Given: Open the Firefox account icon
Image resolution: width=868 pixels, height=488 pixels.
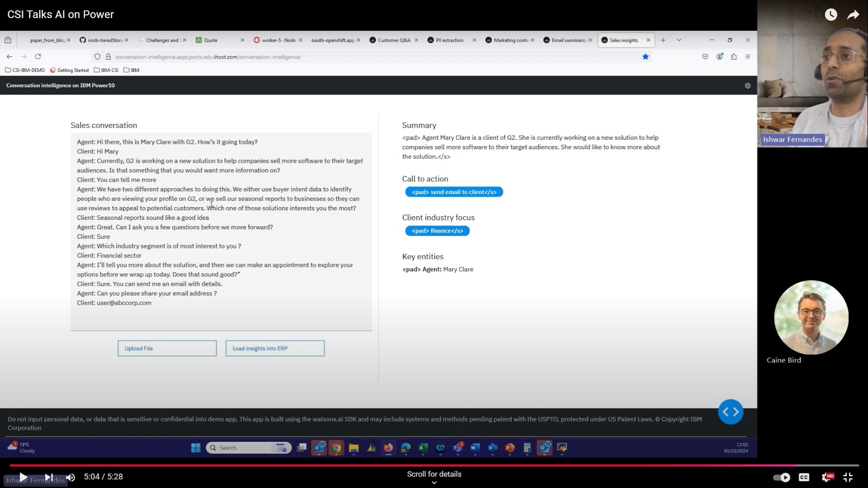Looking at the screenshot, I should click(719, 57).
